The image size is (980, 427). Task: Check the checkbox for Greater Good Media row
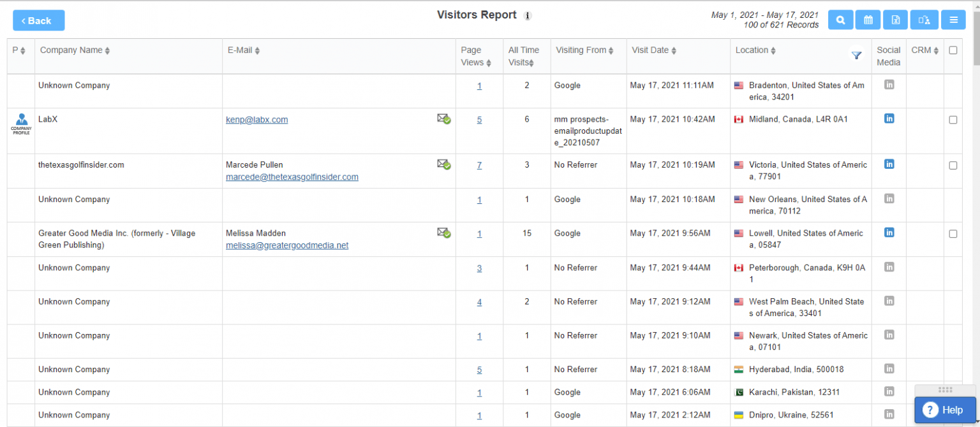(x=953, y=234)
